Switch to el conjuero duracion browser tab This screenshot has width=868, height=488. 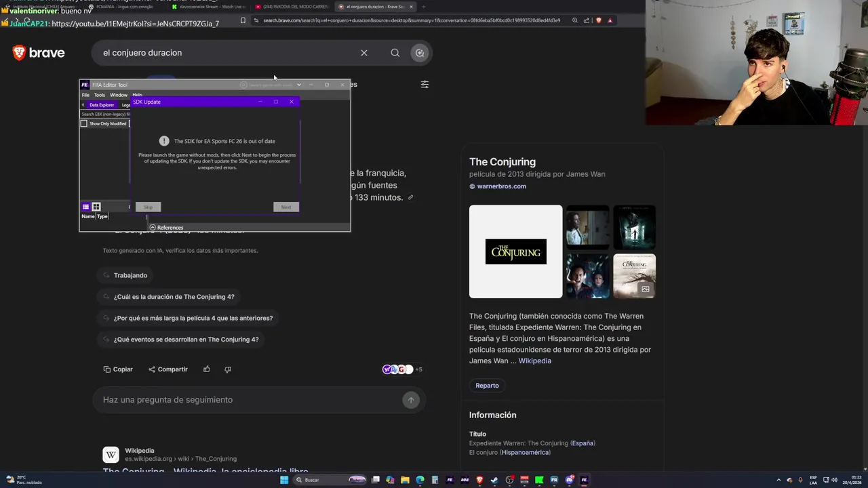pyautogui.click(x=375, y=7)
